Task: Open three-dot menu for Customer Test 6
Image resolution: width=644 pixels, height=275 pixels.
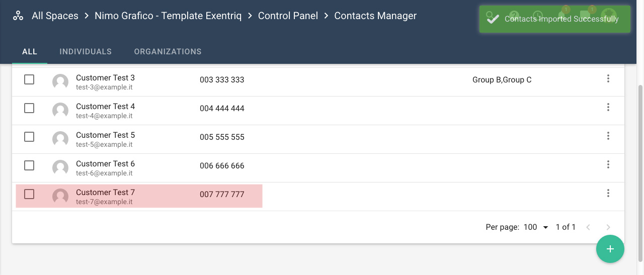Action: (x=608, y=164)
